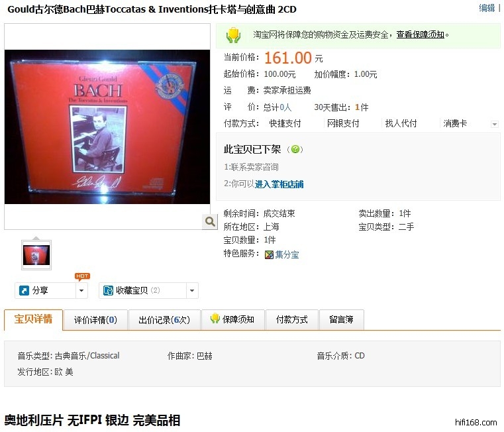Open the 付款方式 tab
The height and width of the screenshot is (432, 504).
292,320
